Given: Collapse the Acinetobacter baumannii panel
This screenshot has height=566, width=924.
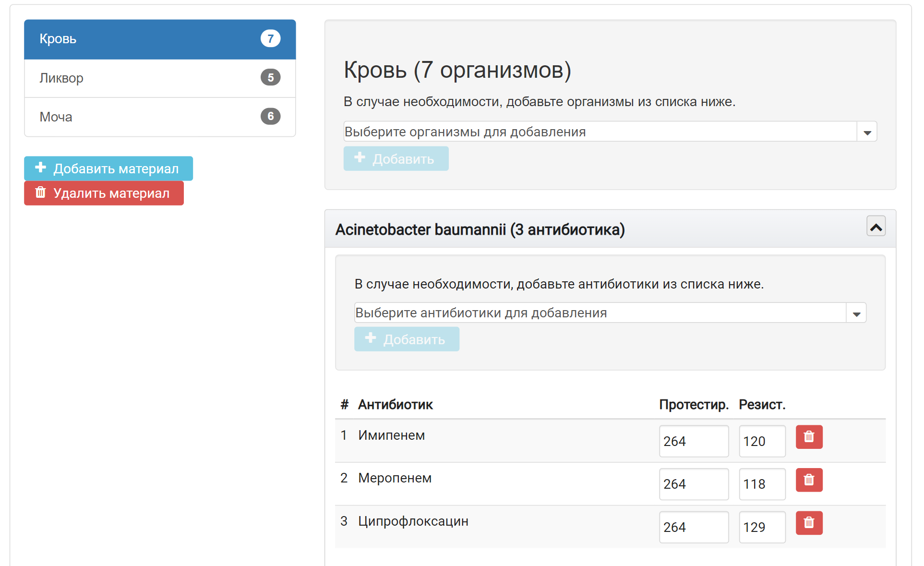Looking at the screenshot, I should point(876,226).
